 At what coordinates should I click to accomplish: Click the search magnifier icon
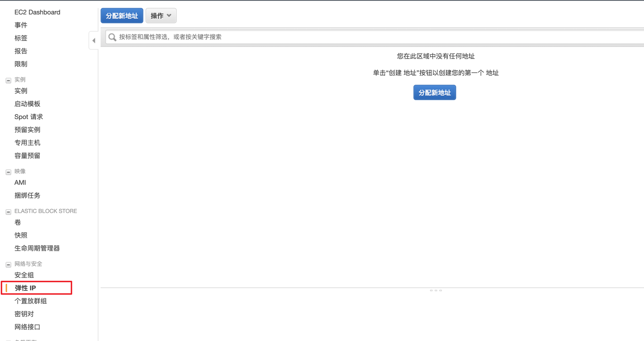(x=112, y=37)
